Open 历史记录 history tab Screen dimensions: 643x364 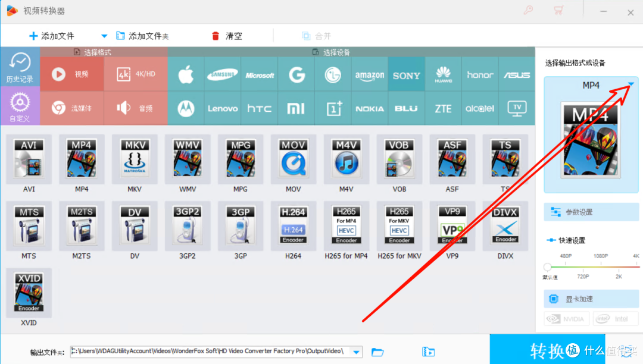point(20,67)
